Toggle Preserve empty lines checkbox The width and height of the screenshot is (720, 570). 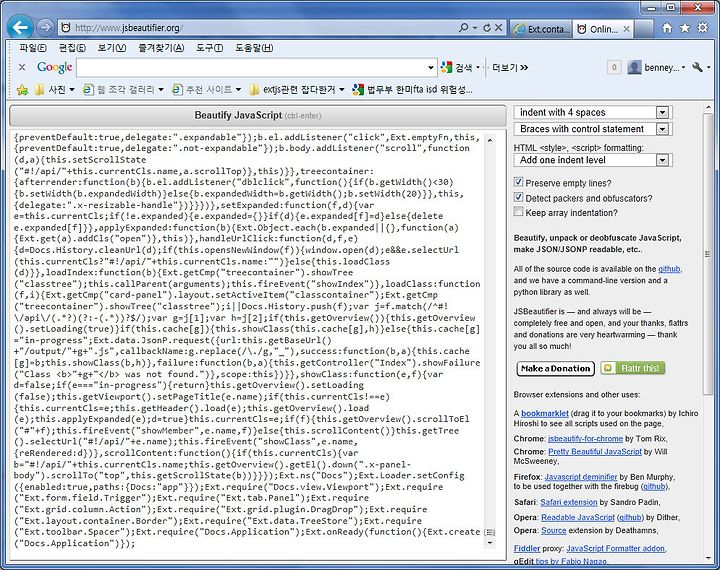(518, 182)
